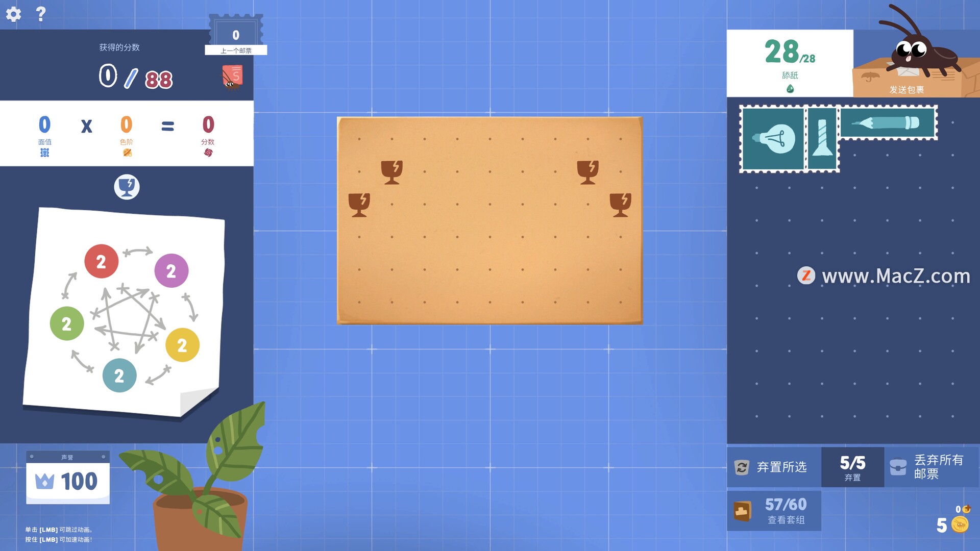
Task: Pick the screw stamp
Action: [x=822, y=139]
